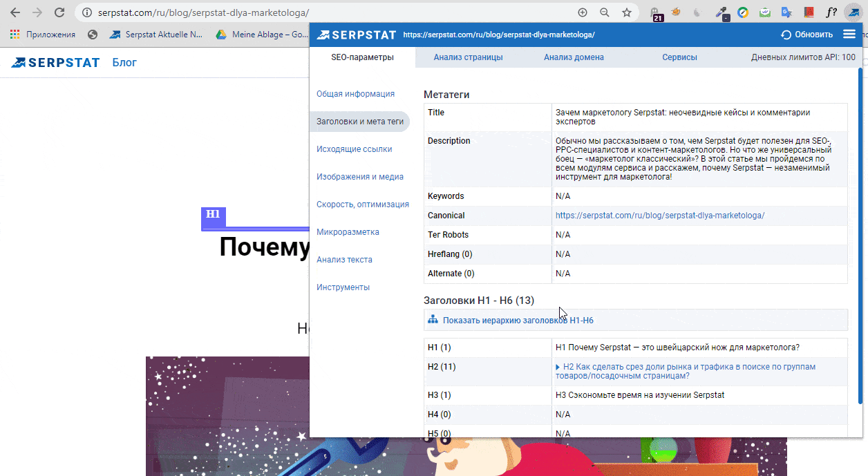Image resolution: width=868 pixels, height=476 pixels.
Task: Select Микроразметка in the sidebar
Action: coord(348,232)
